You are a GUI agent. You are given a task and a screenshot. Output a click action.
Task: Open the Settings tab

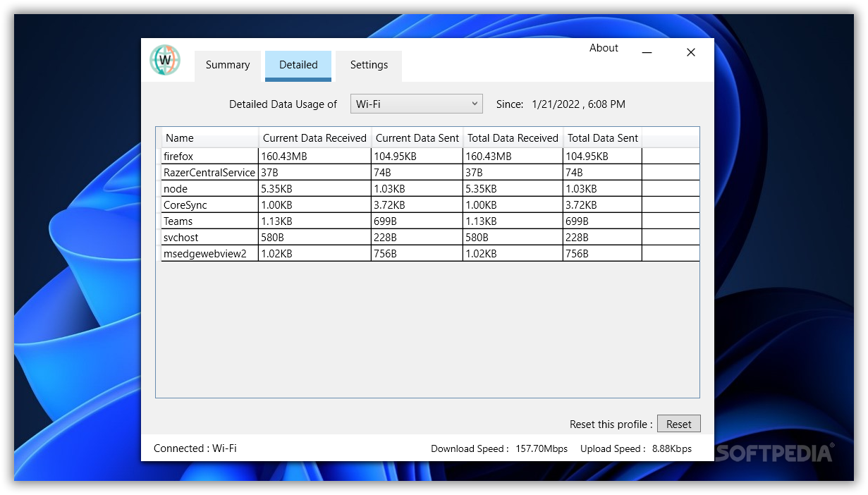[369, 65]
